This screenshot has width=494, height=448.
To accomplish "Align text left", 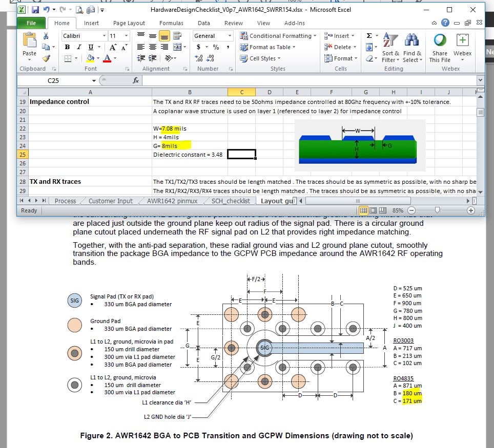I will pyautogui.click(x=141, y=47).
